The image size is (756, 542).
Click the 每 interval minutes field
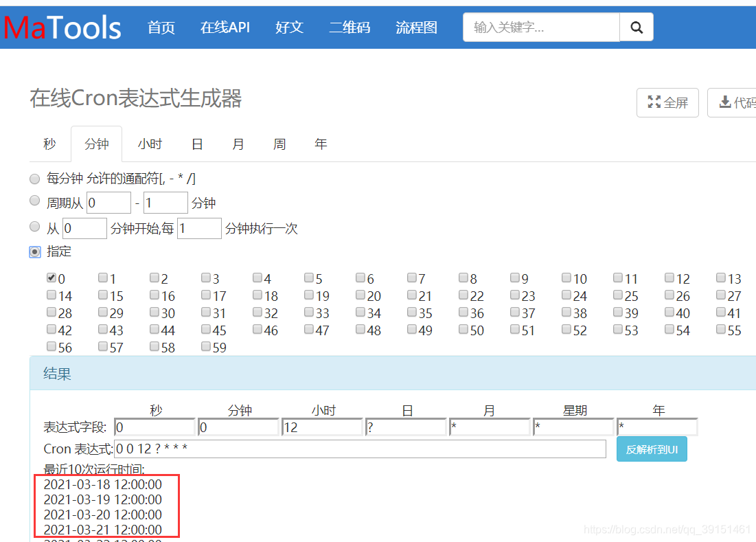(199, 228)
